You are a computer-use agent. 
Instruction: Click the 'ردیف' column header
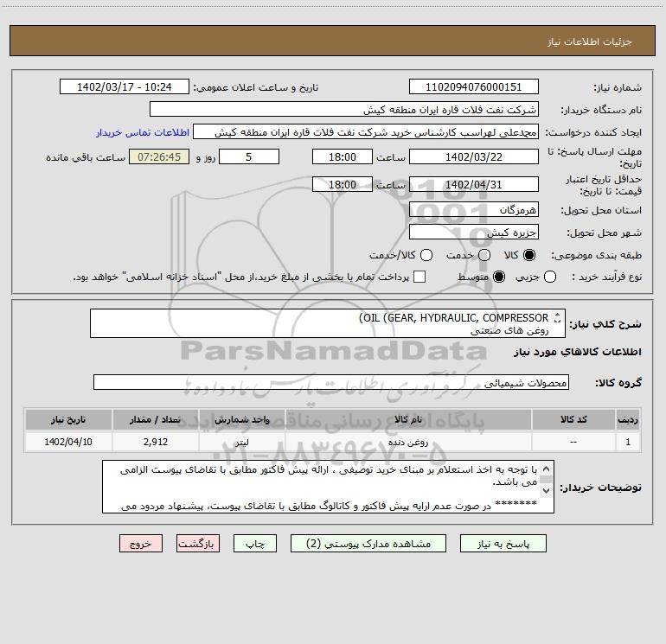pos(628,419)
